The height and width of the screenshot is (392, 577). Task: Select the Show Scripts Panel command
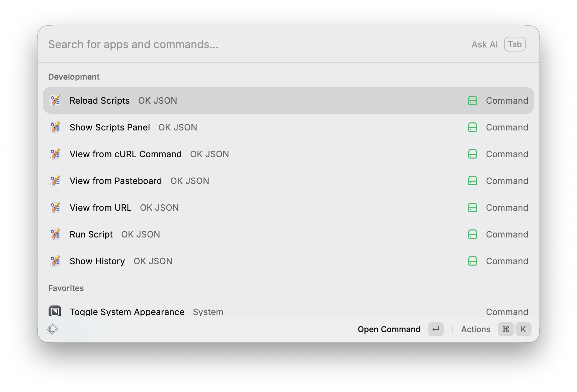(x=288, y=127)
